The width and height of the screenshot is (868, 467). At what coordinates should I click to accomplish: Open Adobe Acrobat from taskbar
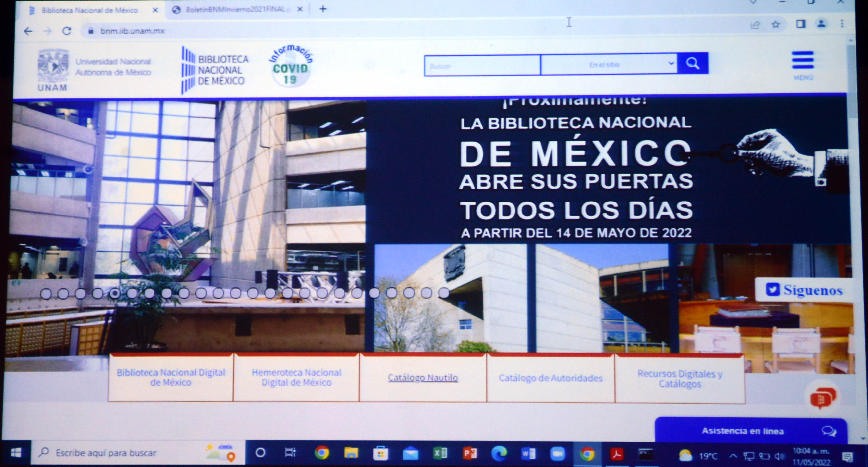click(x=617, y=454)
